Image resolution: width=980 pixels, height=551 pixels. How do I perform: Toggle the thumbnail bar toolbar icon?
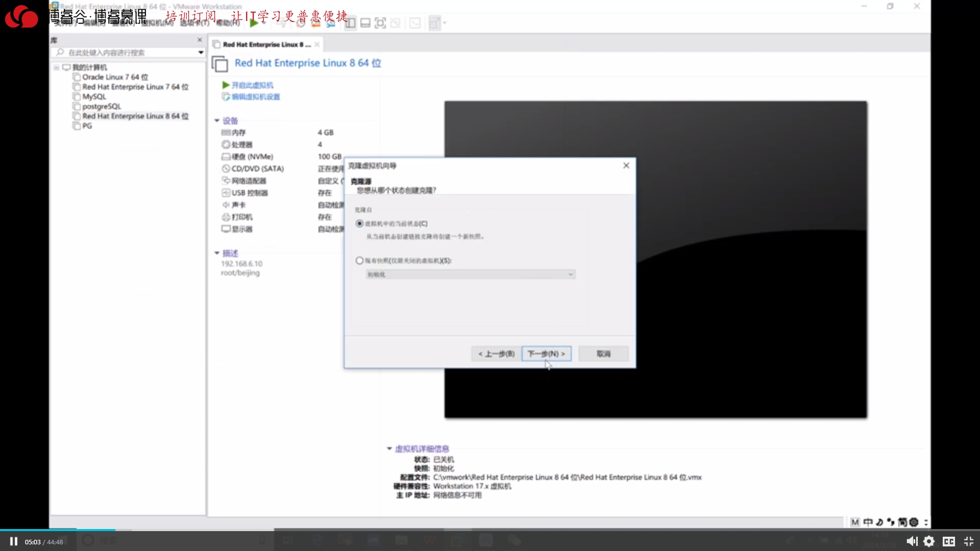click(x=365, y=23)
